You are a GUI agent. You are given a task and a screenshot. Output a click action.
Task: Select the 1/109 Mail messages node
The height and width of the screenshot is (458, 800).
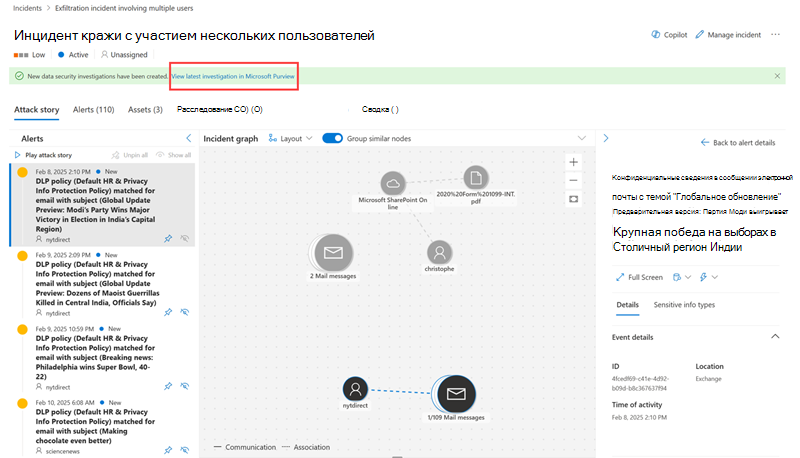(456, 394)
